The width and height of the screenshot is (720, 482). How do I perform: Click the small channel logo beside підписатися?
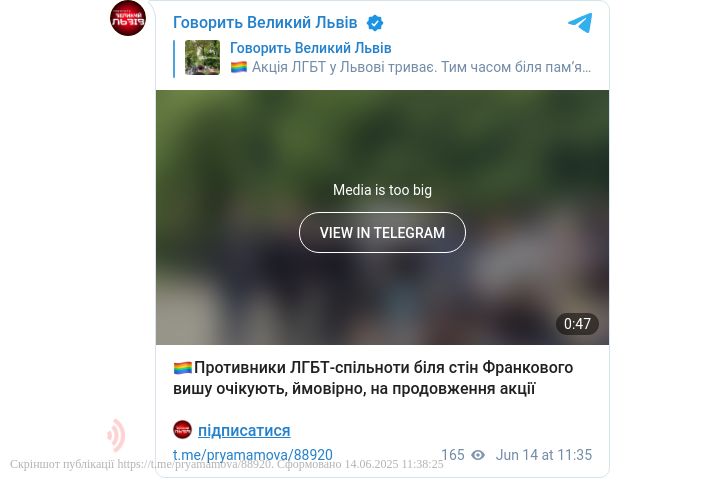click(182, 430)
